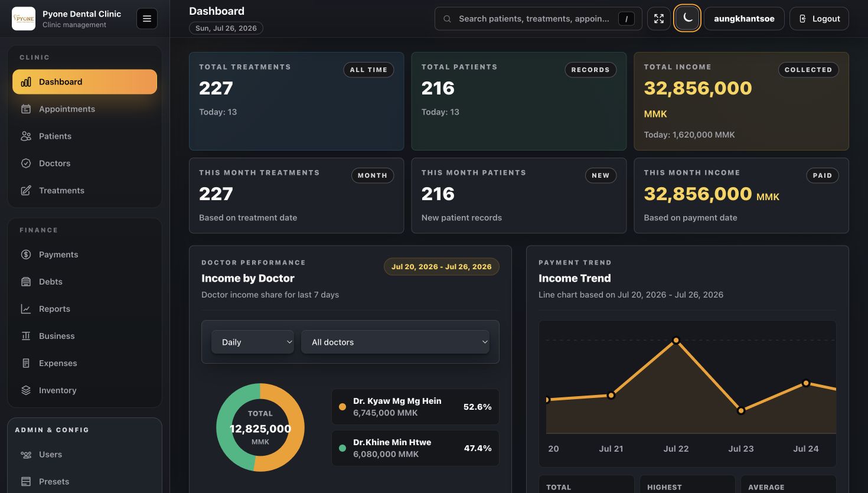Go to the Expenses page
Screen dimensions: 868x493
[84, 363]
